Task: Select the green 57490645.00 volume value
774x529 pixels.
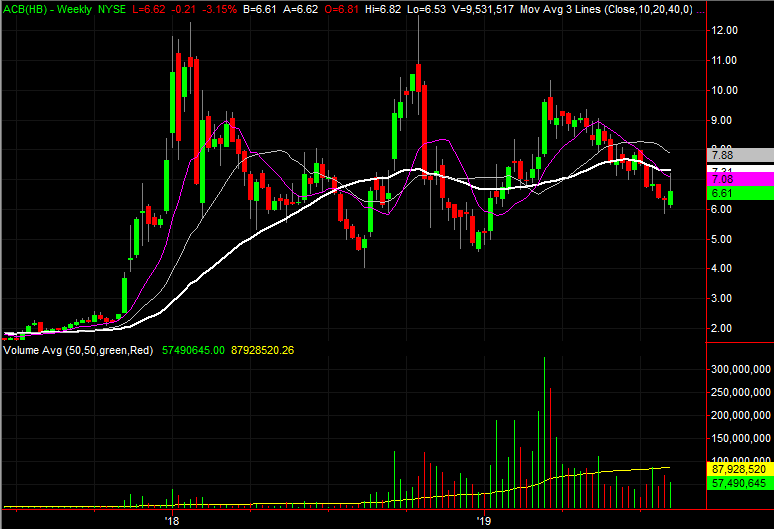Action: click(x=193, y=350)
